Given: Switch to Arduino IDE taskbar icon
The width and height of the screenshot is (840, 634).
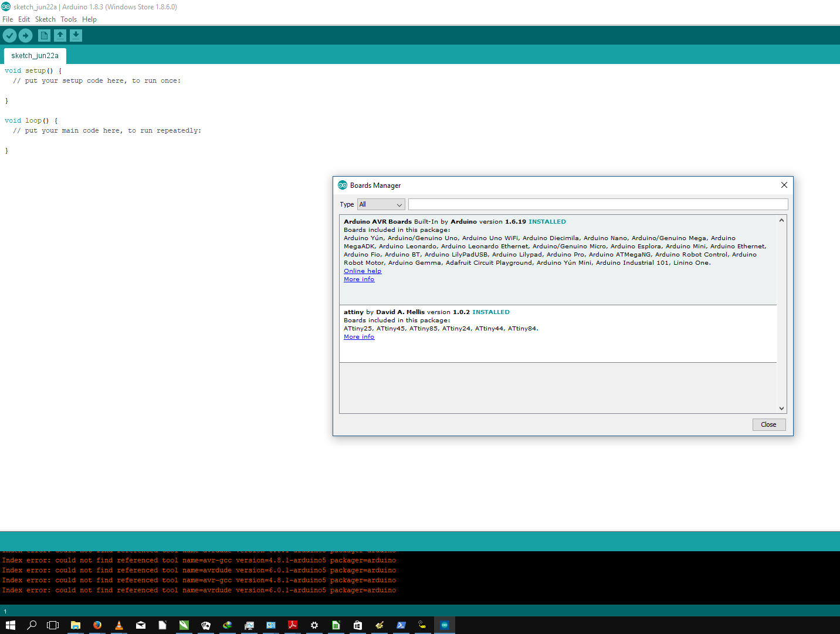Looking at the screenshot, I should tap(445, 625).
